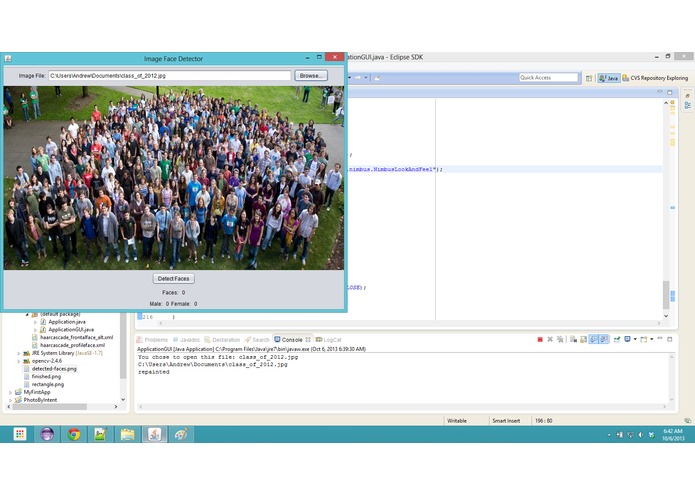Screen dimensions: 695x494
Task: Click Last Edit Location icon in Eclipse toolbar
Action: click(x=377, y=78)
